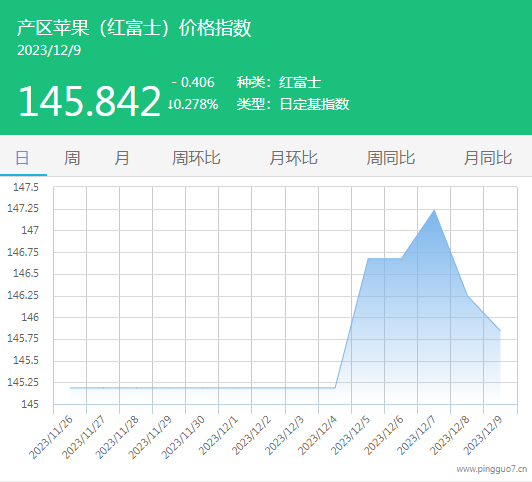Viewport: 532px width, 482px height.
Task: Click the 2023/12/1 x-axis date label
Action: pyautogui.click(x=218, y=436)
